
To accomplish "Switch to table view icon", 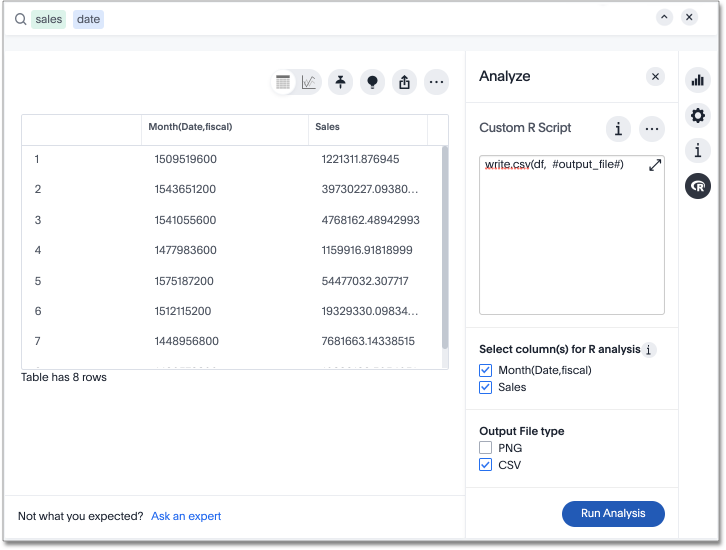I will point(284,83).
